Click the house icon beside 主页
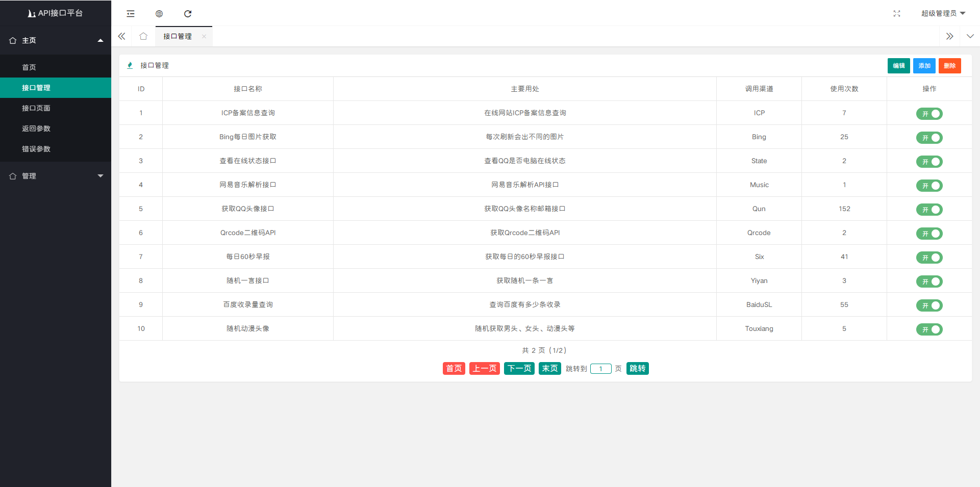 coord(13,40)
